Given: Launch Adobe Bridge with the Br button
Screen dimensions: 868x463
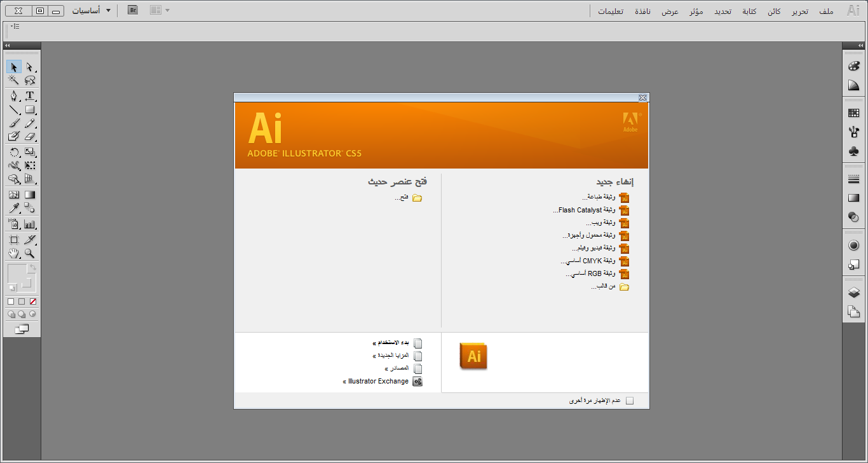Looking at the screenshot, I should [x=133, y=10].
